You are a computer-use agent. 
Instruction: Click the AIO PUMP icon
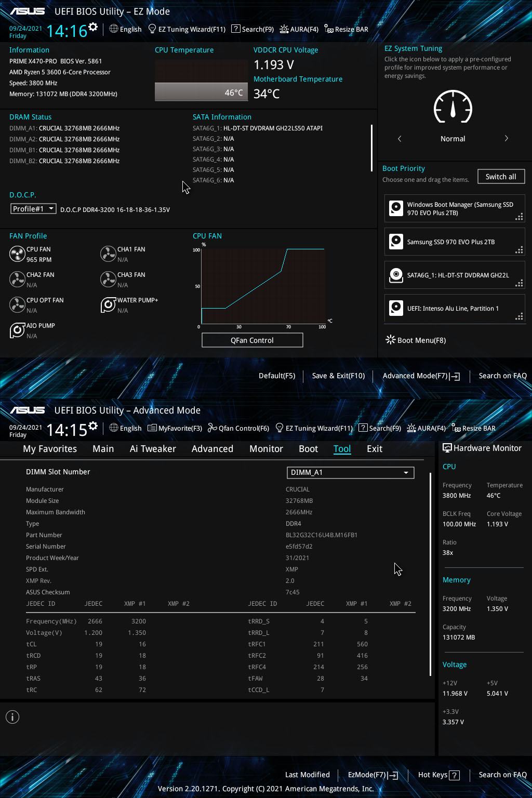[x=17, y=330]
